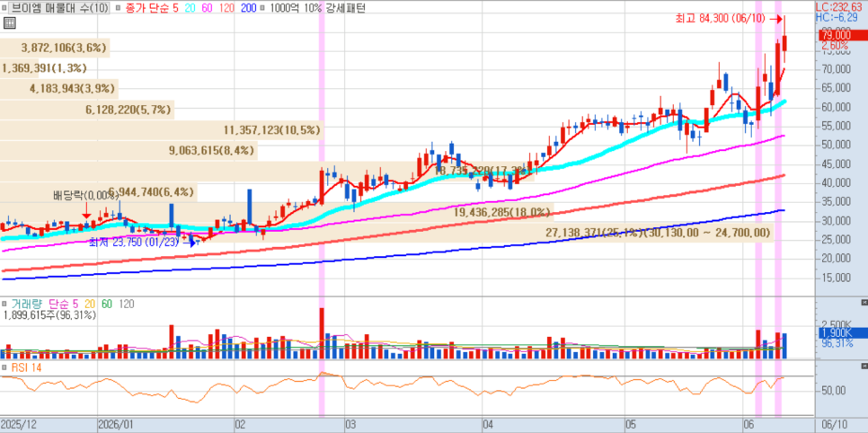Select volume profile bar 19,436,285(18,0%)

[x=276, y=212]
